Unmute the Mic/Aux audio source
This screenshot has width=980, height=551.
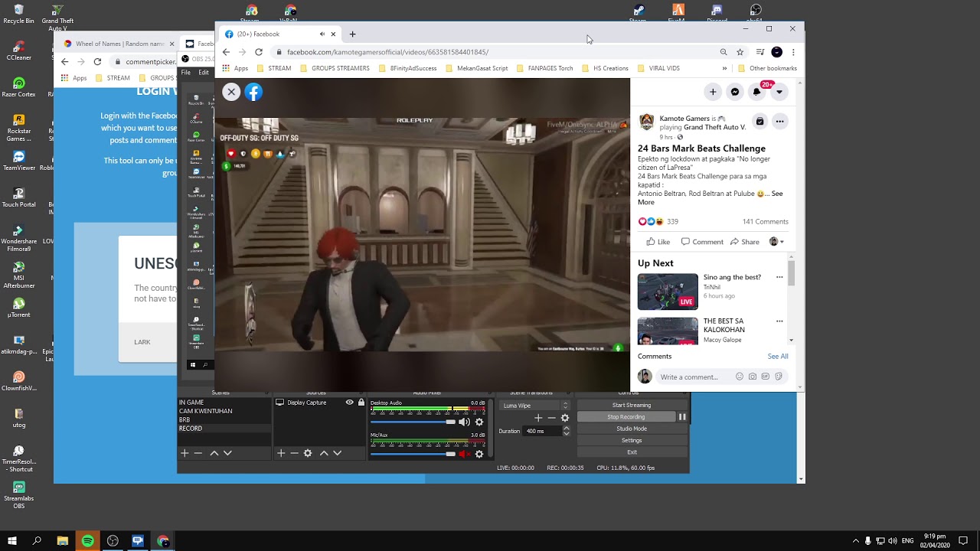[x=463, y=454]
